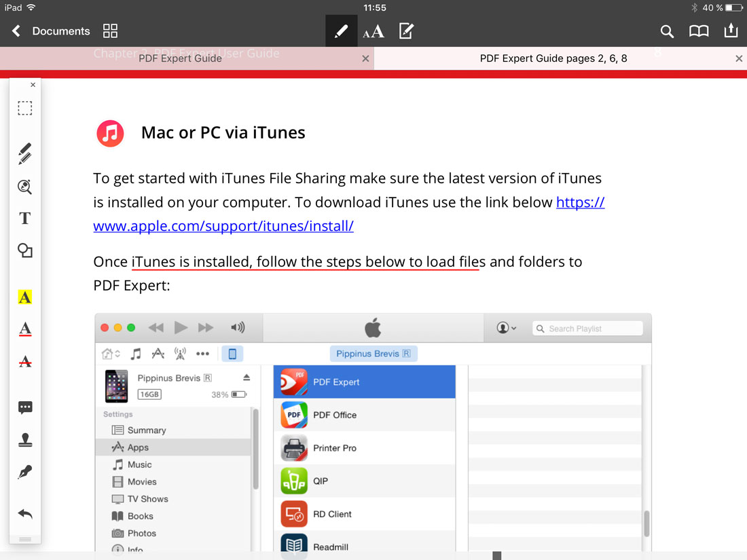Select PDF Expert in the apps list
The height and width of the screenshot is (560, 747).
[x=365, y=382]
